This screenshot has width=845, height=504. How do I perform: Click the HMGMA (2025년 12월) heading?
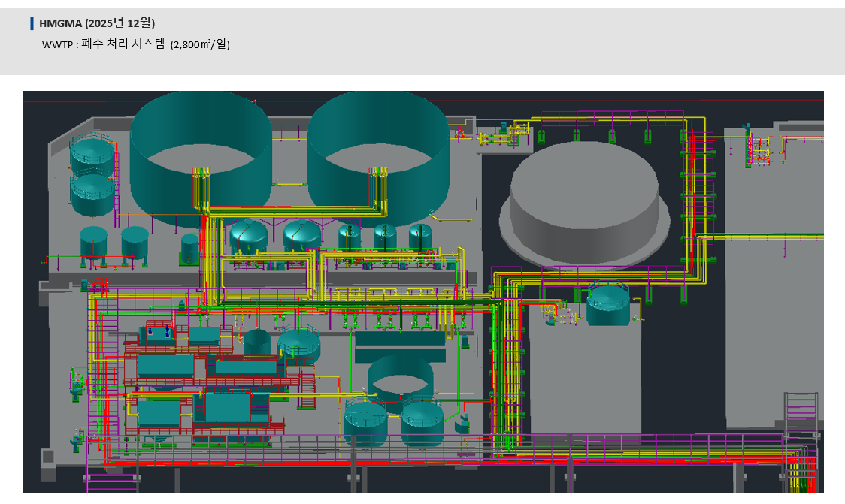pos(97,23)
